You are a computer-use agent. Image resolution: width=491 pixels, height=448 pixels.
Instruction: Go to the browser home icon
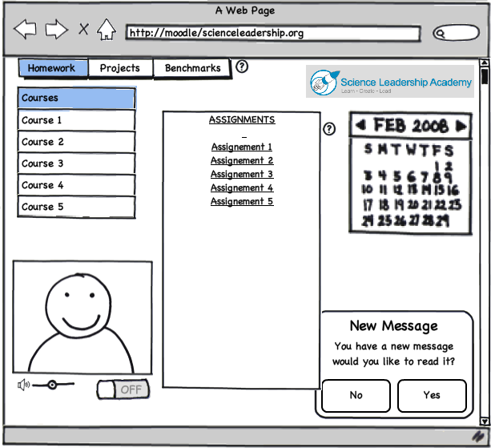pyautogui.click(x=107, y=30)
